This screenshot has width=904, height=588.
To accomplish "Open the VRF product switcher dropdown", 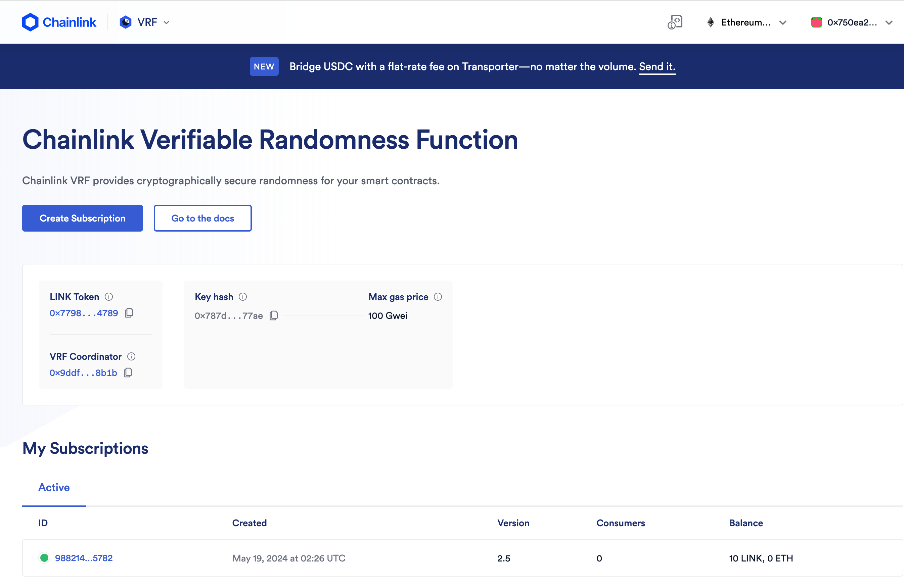I will tap(145, 22).
